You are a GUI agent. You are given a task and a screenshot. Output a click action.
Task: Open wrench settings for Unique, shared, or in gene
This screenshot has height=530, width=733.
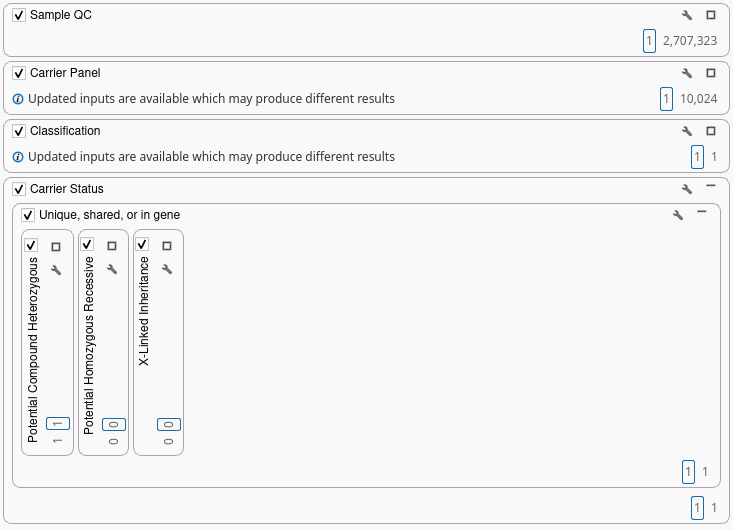(678, 215)
